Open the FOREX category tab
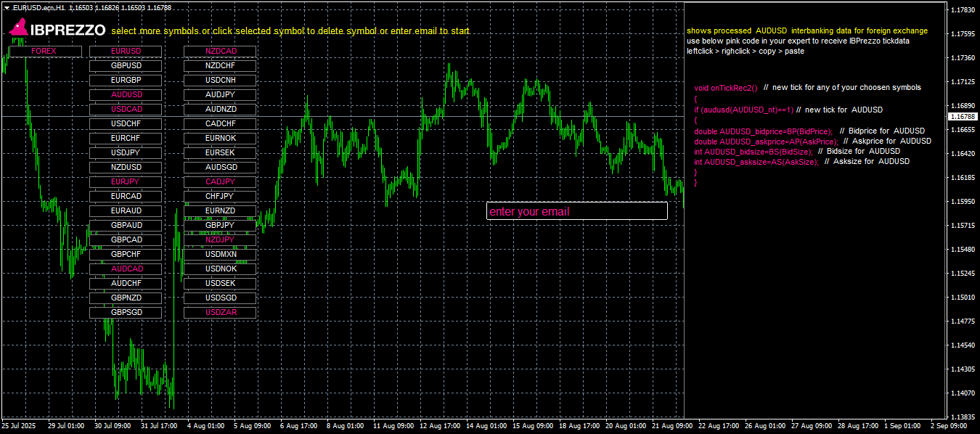 pos(44,52)
